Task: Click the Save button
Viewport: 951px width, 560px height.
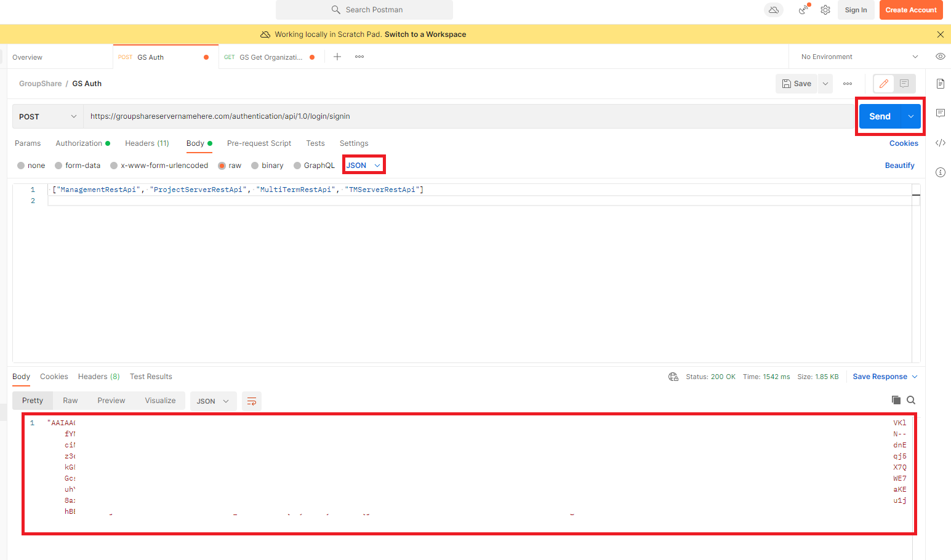Action: (x=797, y=84)
